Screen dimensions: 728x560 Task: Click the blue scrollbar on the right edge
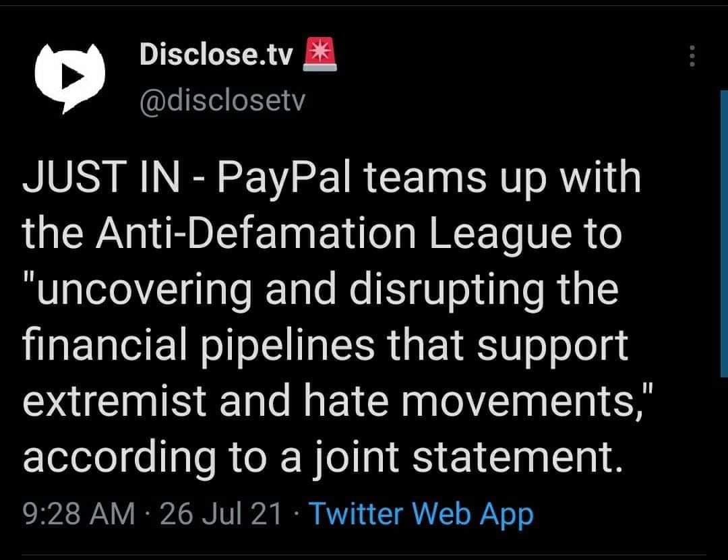[723, 232]
